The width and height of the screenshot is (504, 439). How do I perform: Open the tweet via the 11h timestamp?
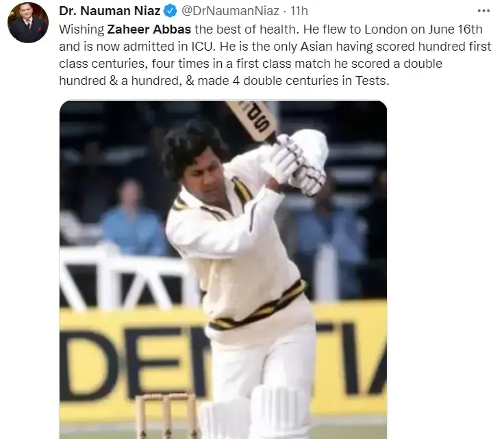pos(299,11)
